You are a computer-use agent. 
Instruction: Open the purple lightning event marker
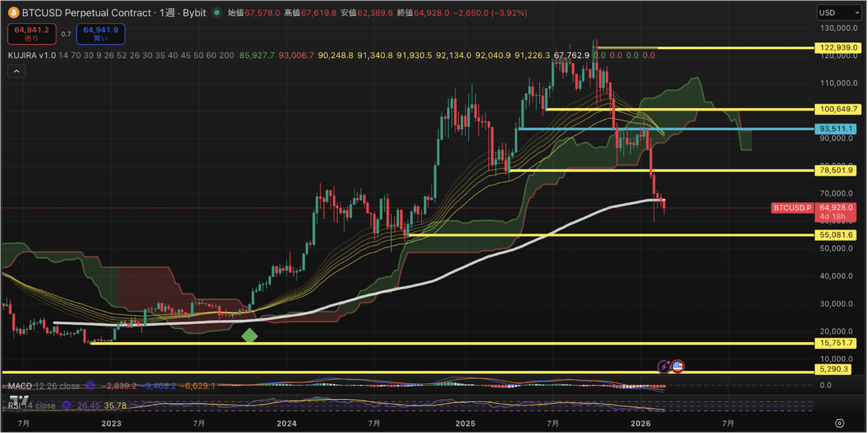click(664, 367)
